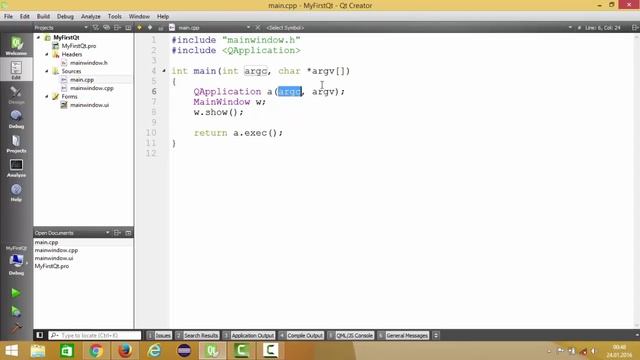Open the Welcome mode
Screen dimensions: 640x360
[x=16, y=45]
